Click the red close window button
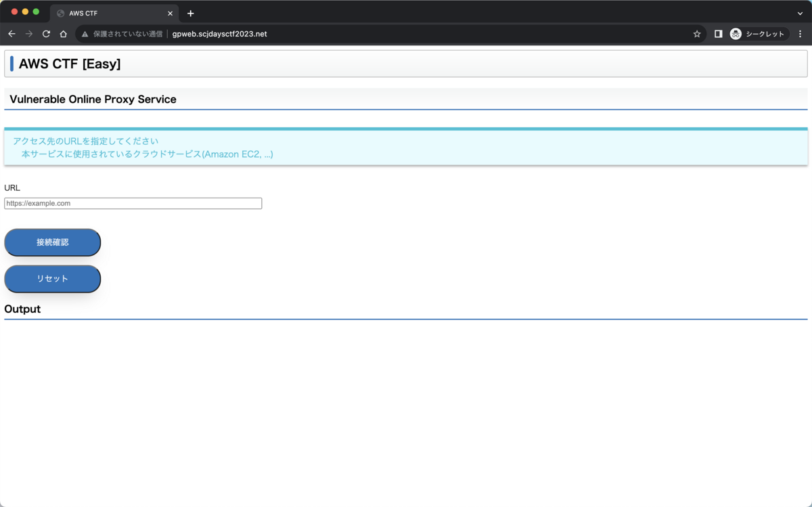 pyautogui.click(x=15, y=12)
